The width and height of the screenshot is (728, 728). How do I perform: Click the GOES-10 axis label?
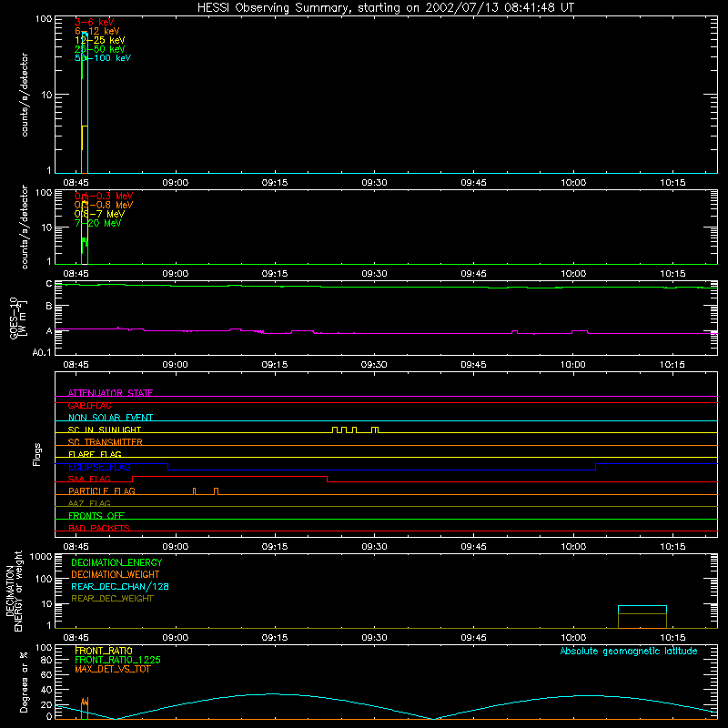pos(18,318)
